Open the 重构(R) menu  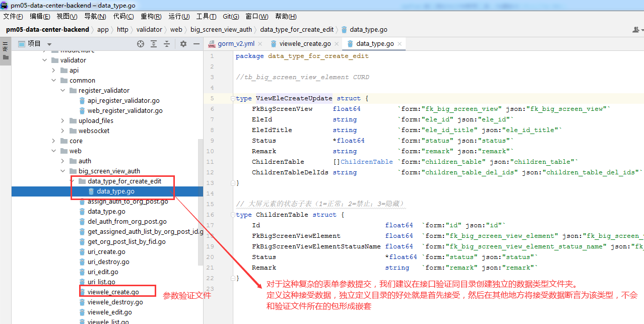(151, 17)
